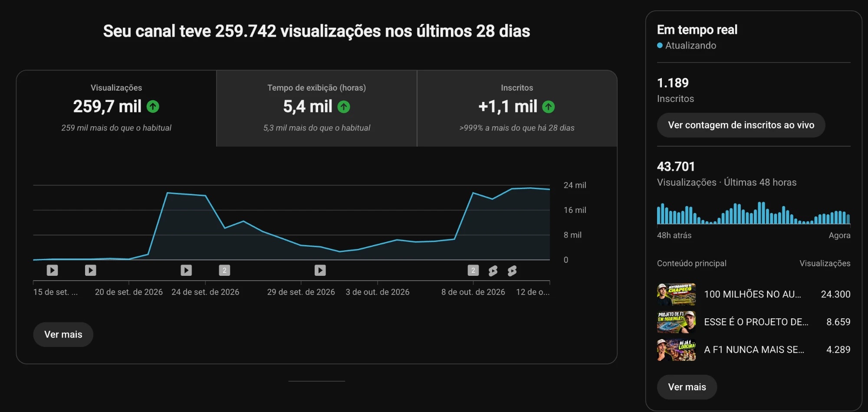Open video title 'ESSE É O PROJETO DE...'

click(x=756, y=322)
